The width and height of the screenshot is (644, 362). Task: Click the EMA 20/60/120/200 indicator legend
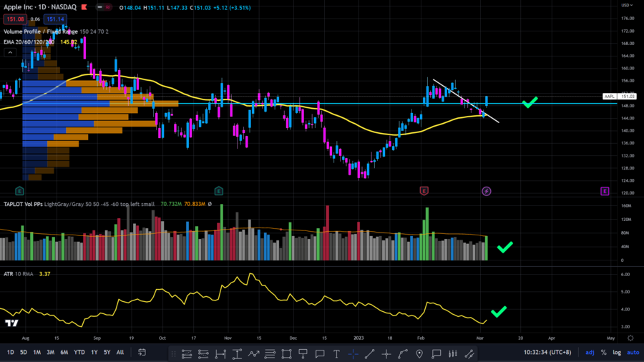pos(29,42)
